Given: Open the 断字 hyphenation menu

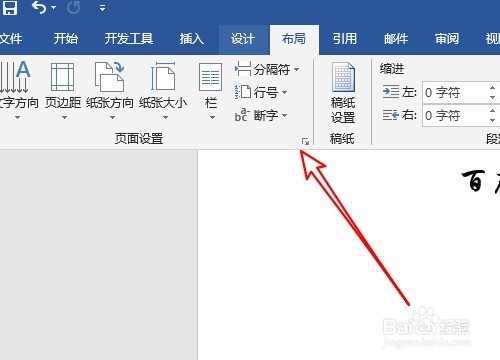Looking at the screenshot, I should [x=261, y=115].
